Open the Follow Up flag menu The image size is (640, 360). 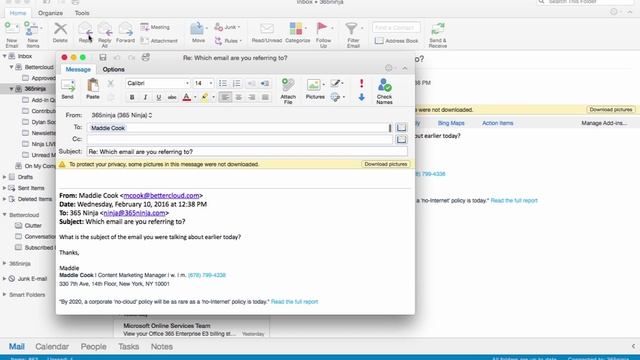coord(323,34)
